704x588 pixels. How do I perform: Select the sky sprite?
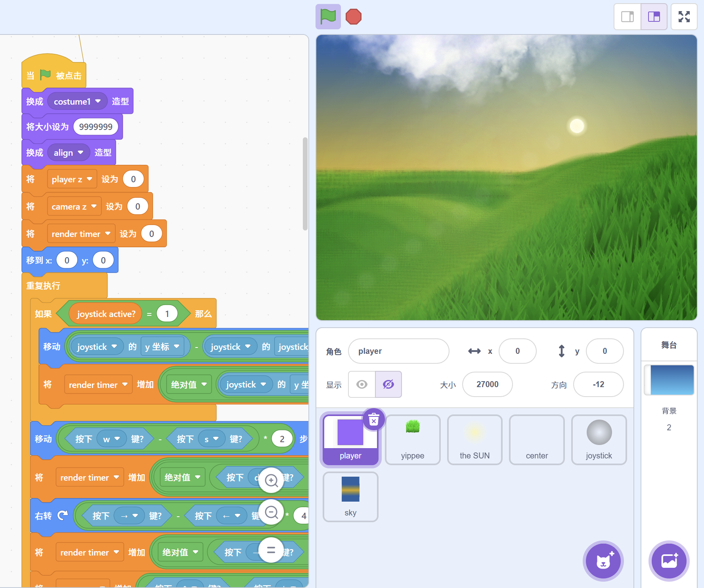point(350,497)
